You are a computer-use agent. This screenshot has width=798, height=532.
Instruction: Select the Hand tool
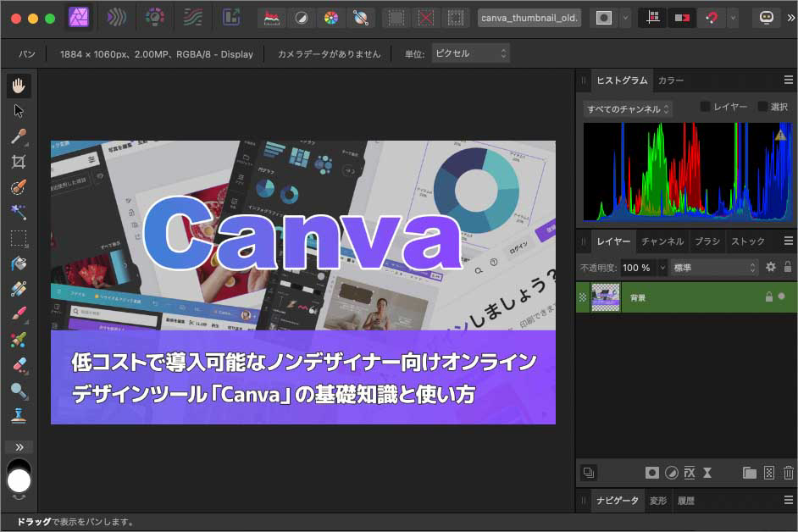(x=18, y=86)
